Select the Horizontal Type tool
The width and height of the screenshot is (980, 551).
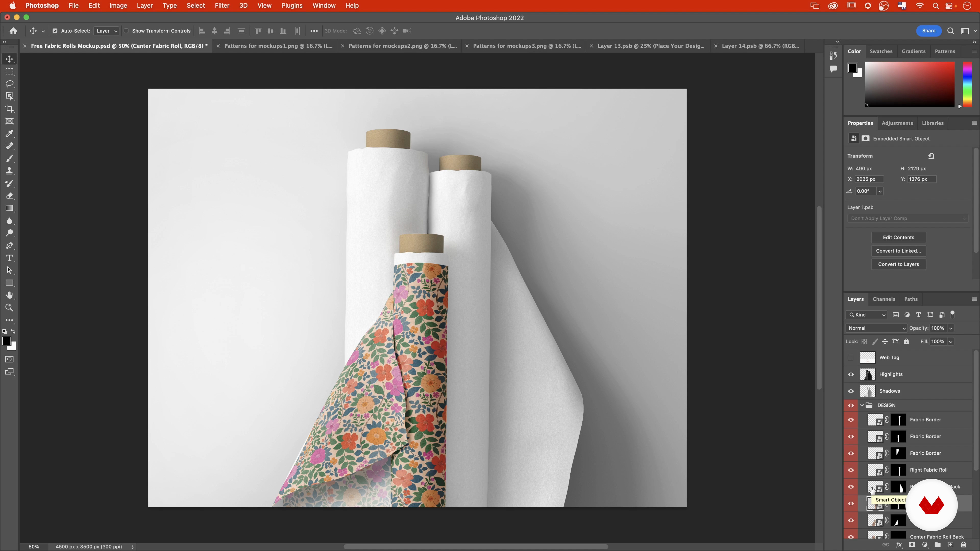point(9,258)
